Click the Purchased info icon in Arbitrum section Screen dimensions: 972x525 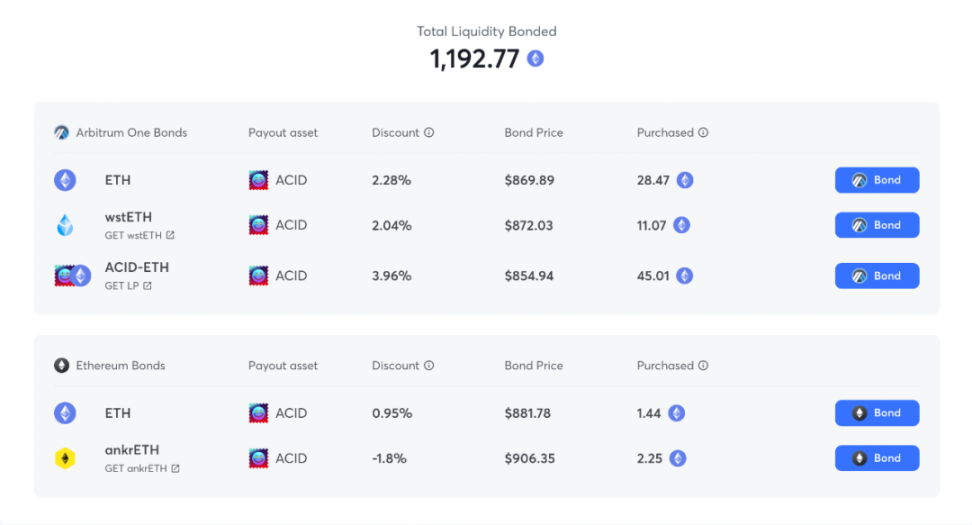coord(703,133)
